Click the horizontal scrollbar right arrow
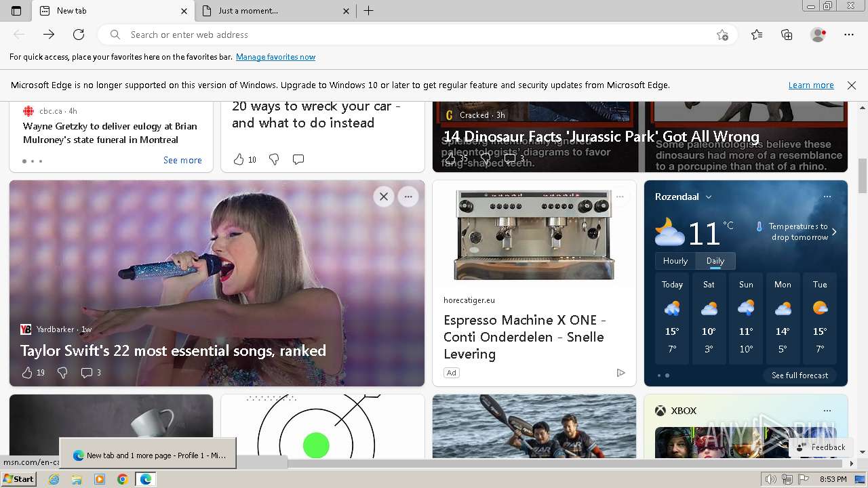Screen dimensions: 868x488 (852, 464)
